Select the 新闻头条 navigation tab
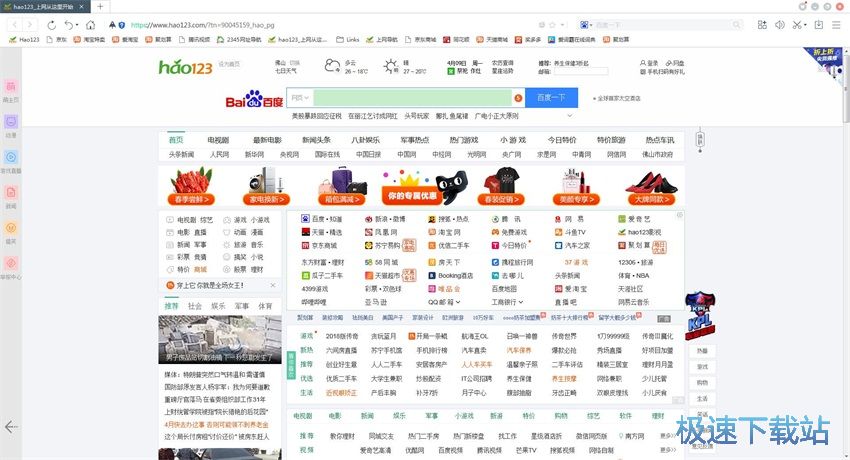 tap(317, 140)
